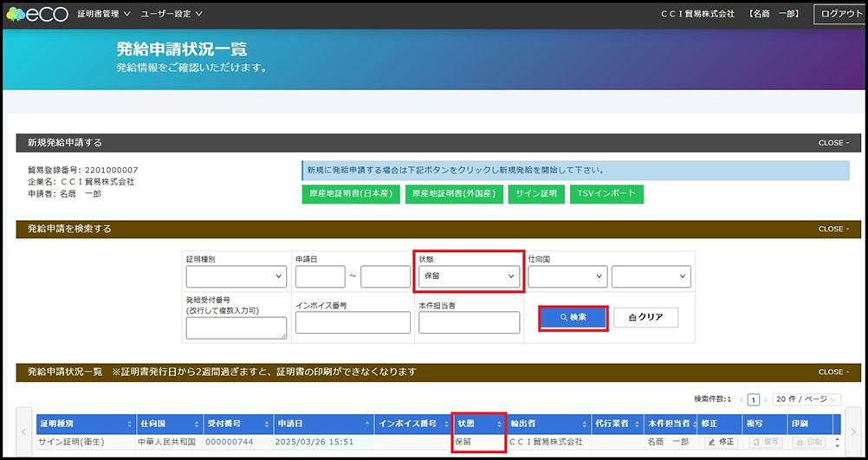868x460 pixels.
Task: Sort by 仕向国 column header
Action: [170, 424]
